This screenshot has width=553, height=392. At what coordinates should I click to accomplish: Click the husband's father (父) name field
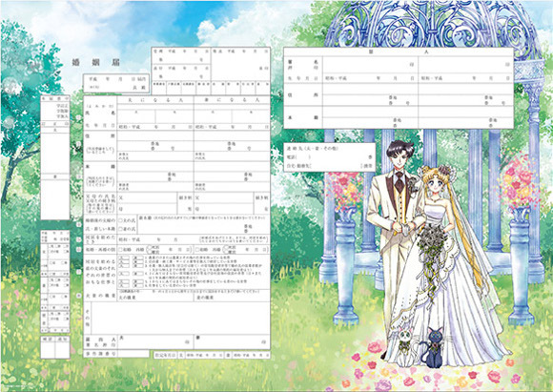(147, 198)
